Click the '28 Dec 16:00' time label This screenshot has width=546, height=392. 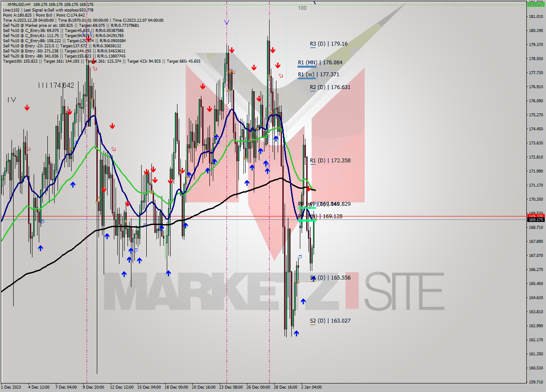(285, 387)
